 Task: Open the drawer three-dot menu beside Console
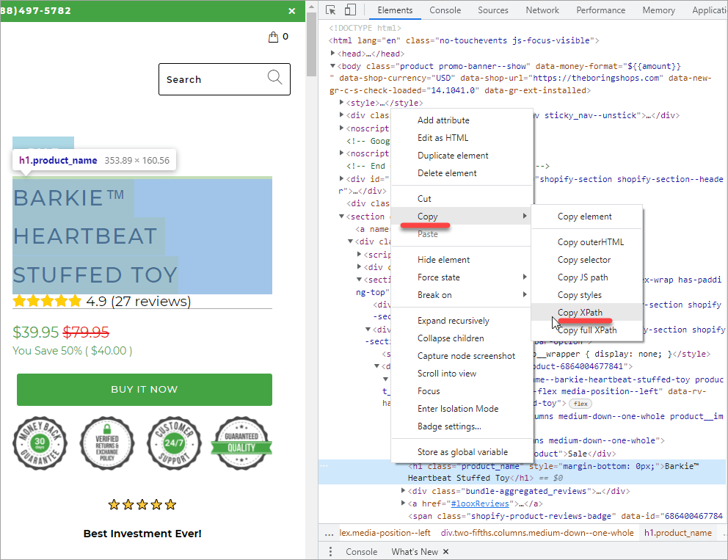pyautogui.click(x=330, y=552)
